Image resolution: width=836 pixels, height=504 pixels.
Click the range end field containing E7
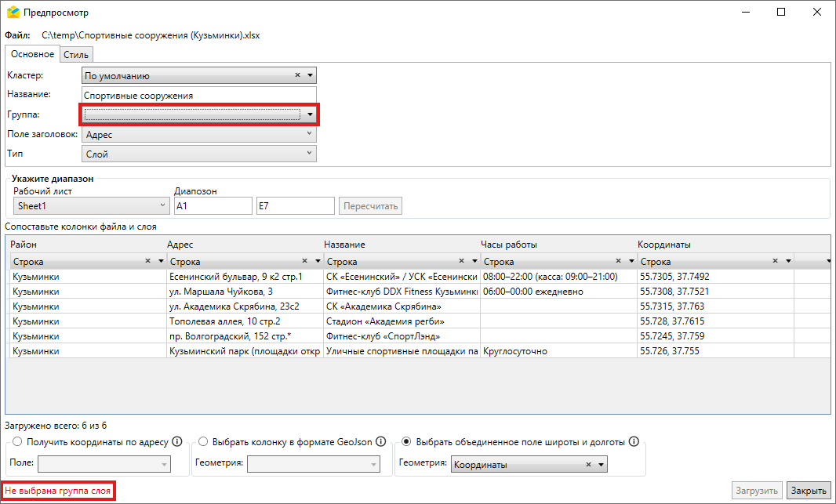pyautogui.click(x=295, y=206)
